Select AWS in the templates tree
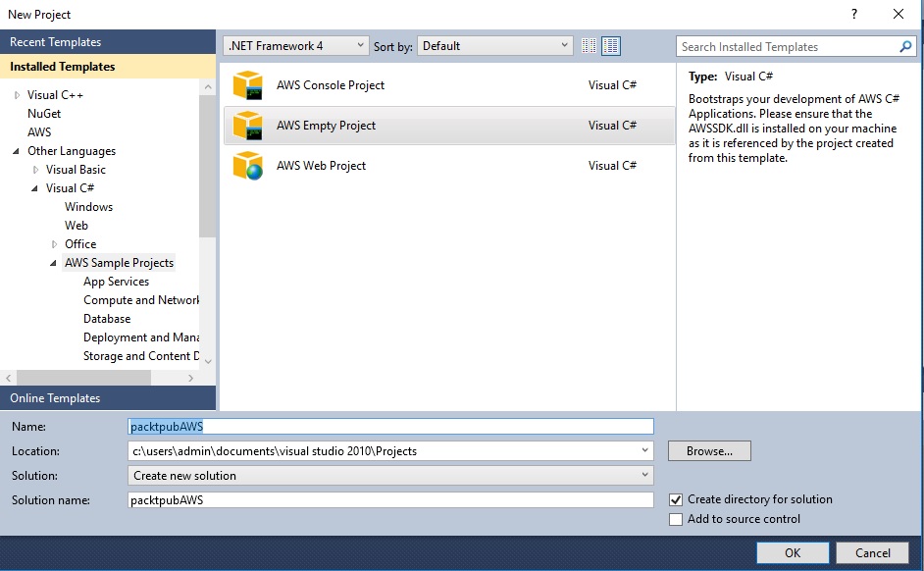 [x=39, y=132]
